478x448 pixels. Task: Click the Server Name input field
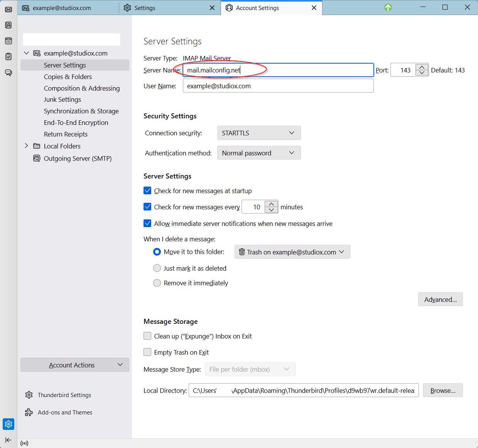click(278, 70)
